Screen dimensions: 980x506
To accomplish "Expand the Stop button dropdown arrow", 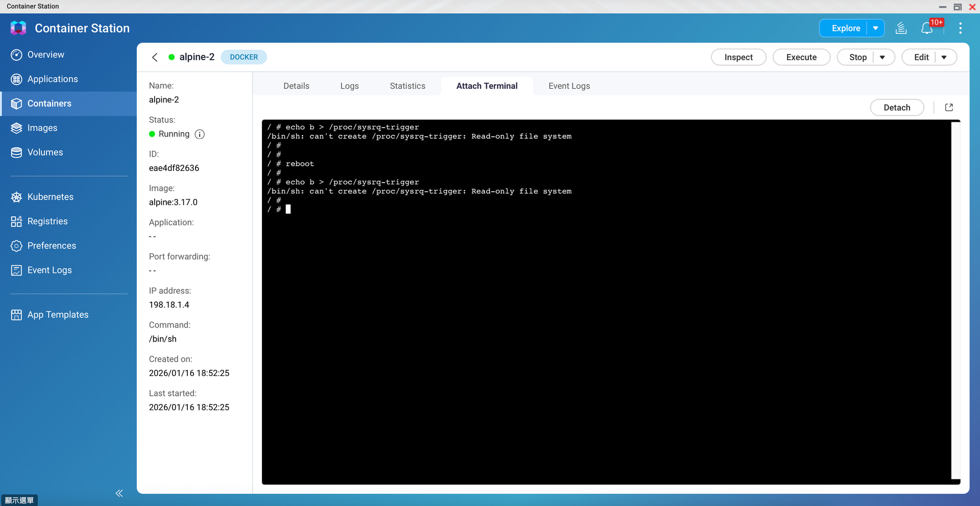I will tap(883, 57).
